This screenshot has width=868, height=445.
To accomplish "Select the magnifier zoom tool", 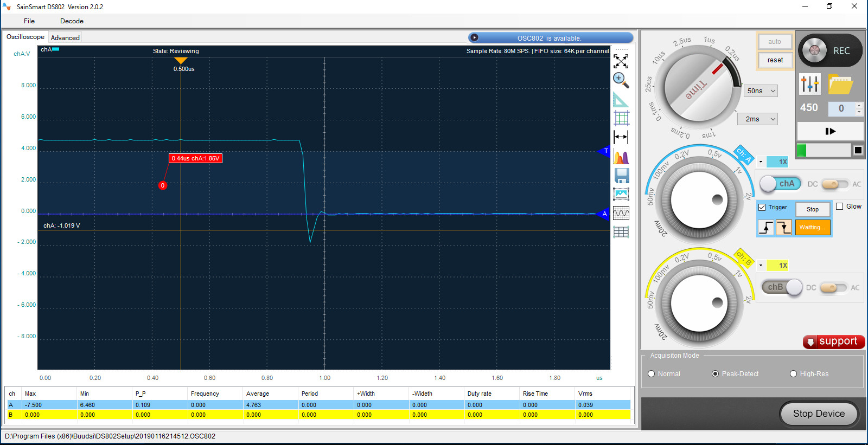I will click(621, 80).
